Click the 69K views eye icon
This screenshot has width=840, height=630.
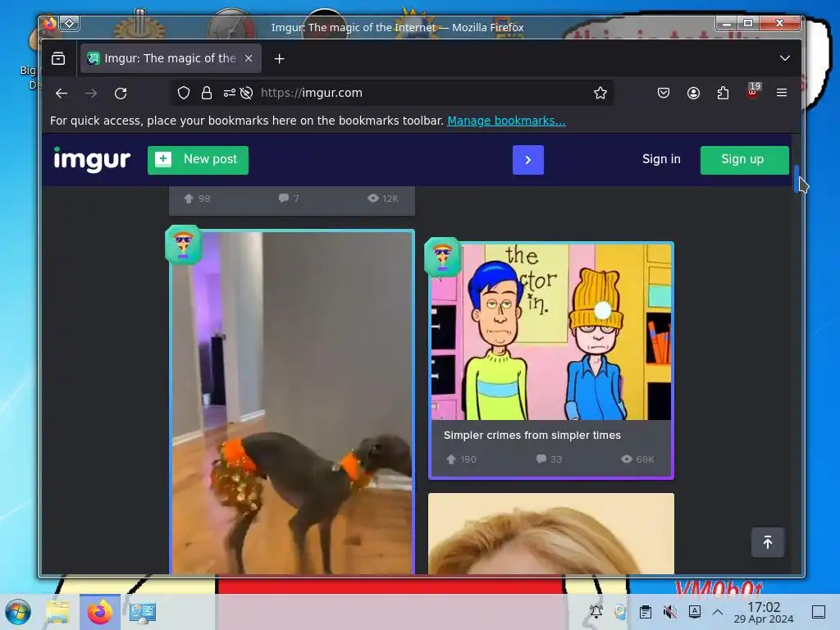pos(626,459)
